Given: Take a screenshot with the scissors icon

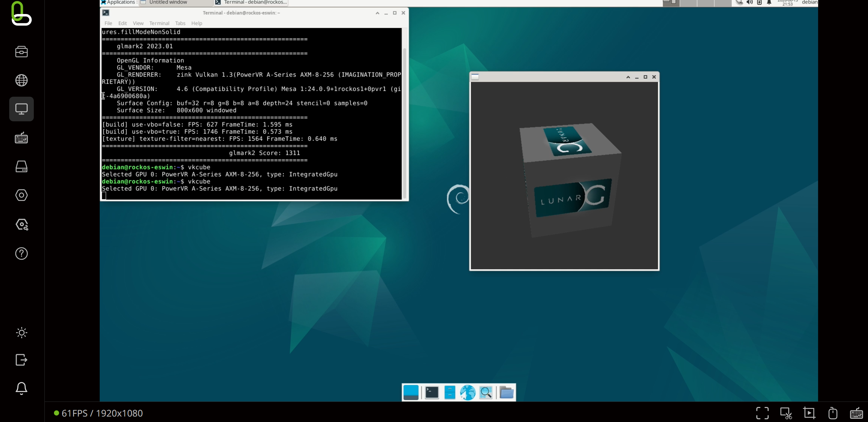Looking at the screenshot, I should (786, 413).
